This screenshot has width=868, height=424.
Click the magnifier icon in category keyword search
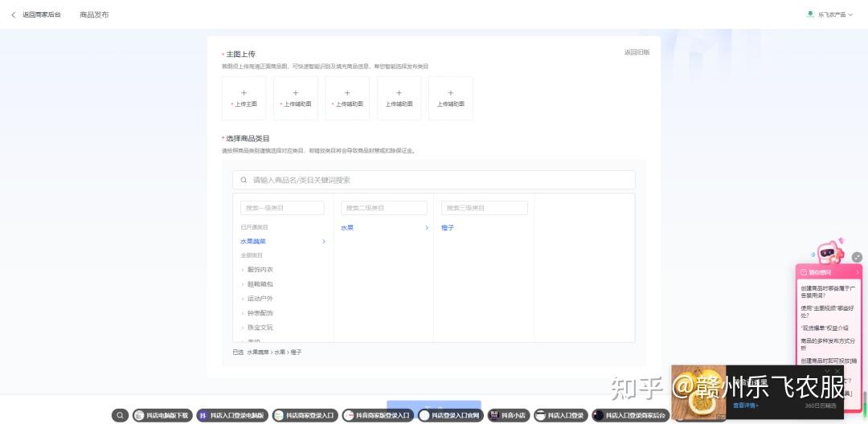[244, 180]
